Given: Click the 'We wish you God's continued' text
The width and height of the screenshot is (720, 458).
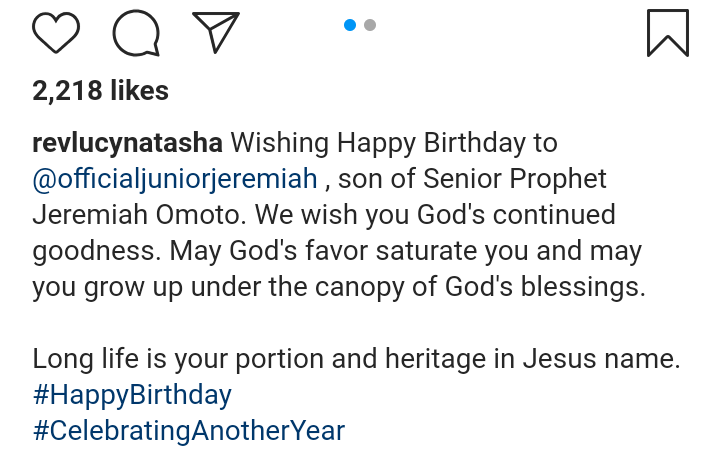Looking at the screenshot, I should [x=435, y=215].
